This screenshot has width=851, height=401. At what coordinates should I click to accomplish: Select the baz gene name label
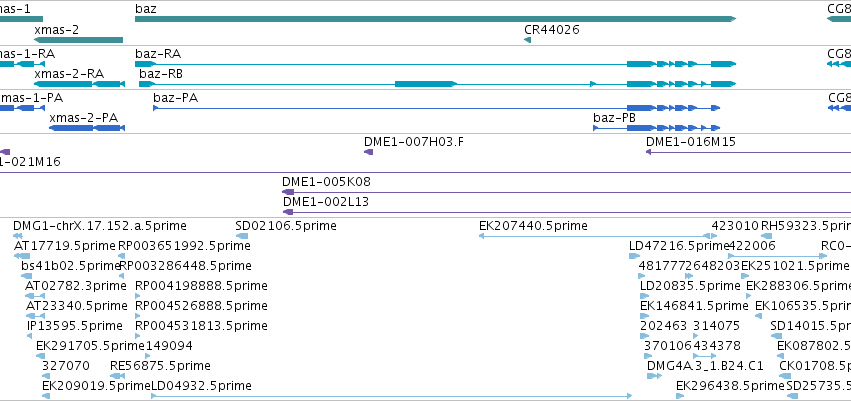click(x=145, y=9)
